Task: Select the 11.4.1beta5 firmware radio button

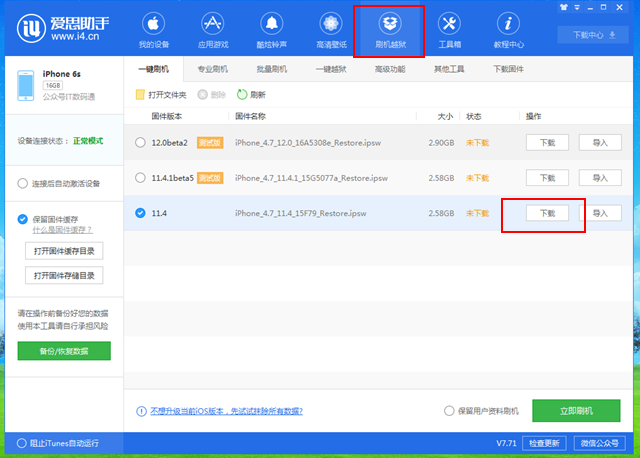Action: (x=140, y=178)
